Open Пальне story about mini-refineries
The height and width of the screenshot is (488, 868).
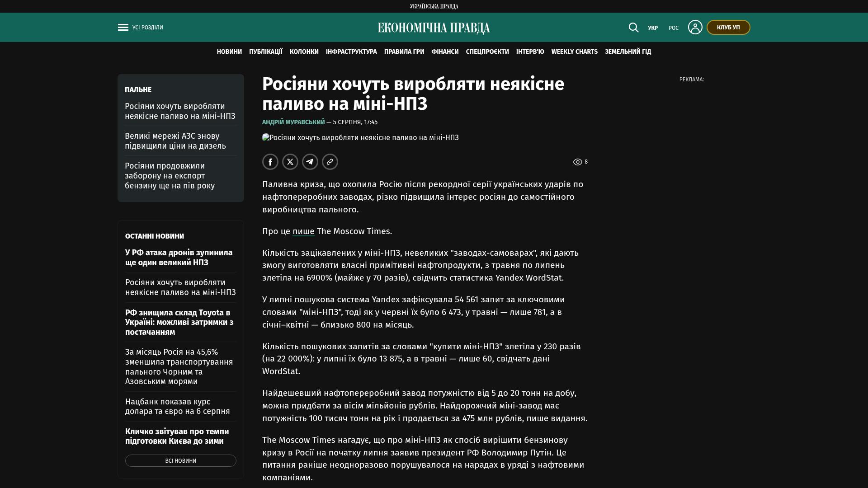[180, 111]
